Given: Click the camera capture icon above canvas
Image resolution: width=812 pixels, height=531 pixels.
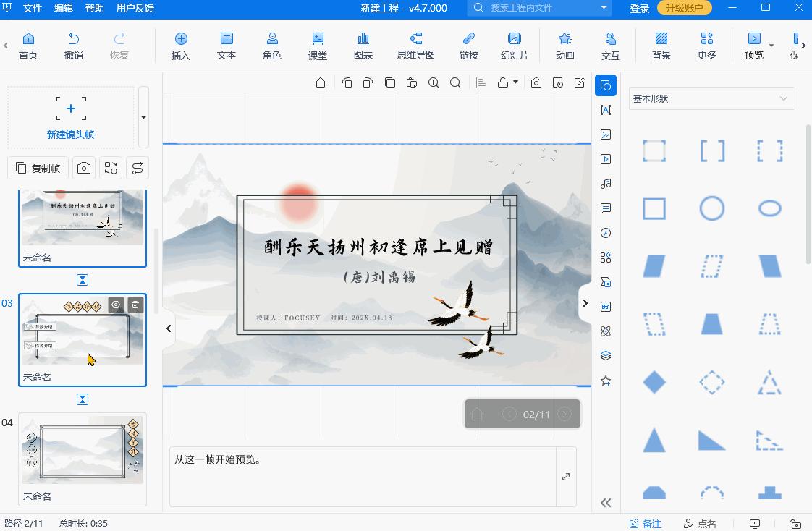Looking at the screenshot, I should click(536, 82).
